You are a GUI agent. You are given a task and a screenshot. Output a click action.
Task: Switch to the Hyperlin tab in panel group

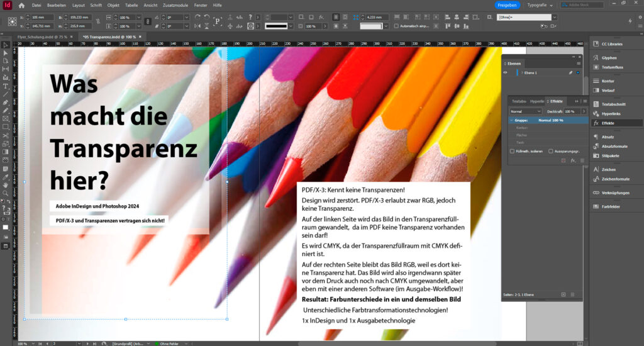[537, 101]
